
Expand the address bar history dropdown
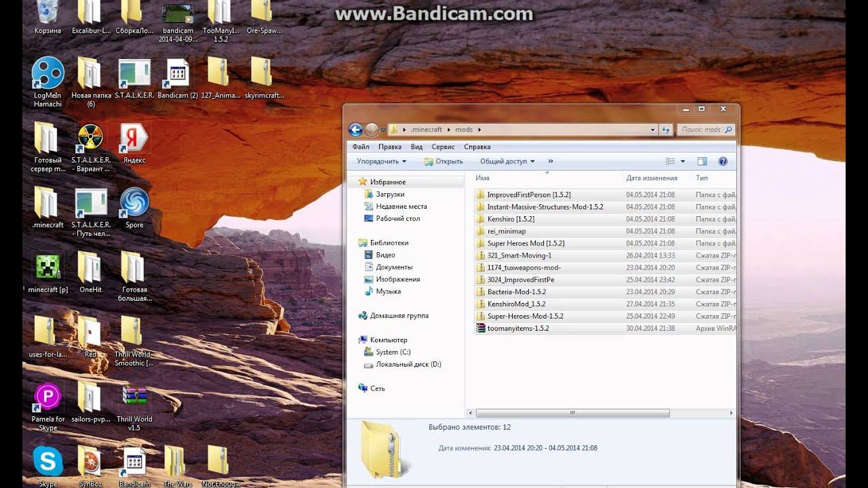(x=653, y=129)
